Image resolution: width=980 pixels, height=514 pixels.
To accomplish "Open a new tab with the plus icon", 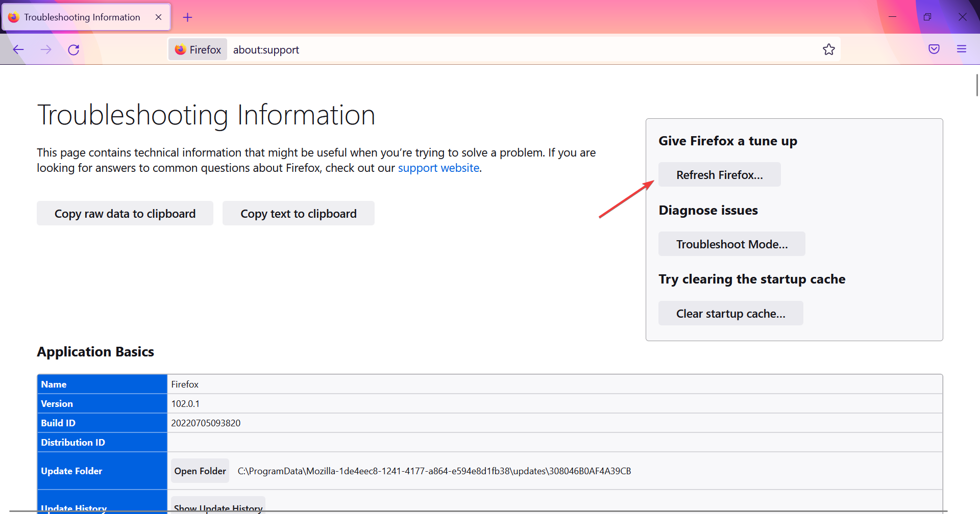I will click(187, 17).
